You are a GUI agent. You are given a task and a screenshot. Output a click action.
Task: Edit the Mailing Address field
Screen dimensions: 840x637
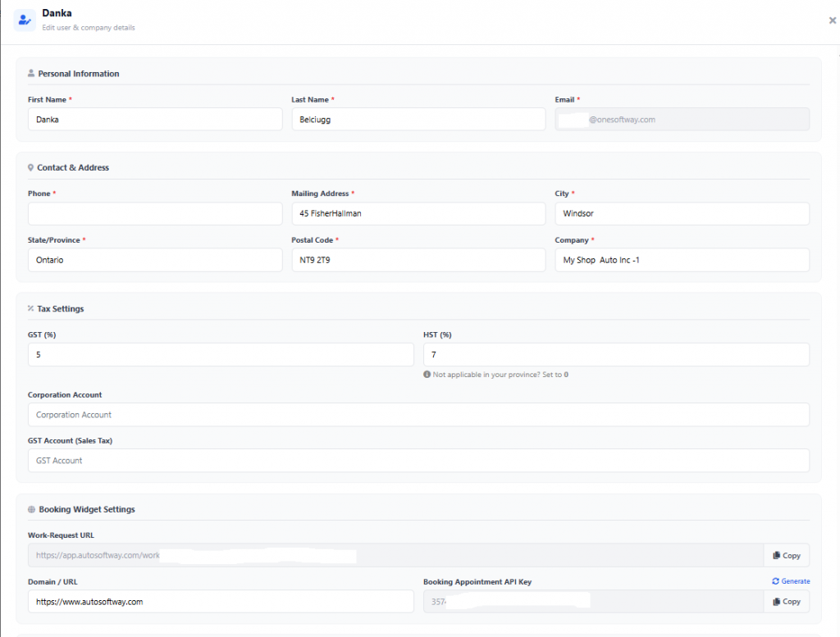pyautogui.click(x=418, y=213)
